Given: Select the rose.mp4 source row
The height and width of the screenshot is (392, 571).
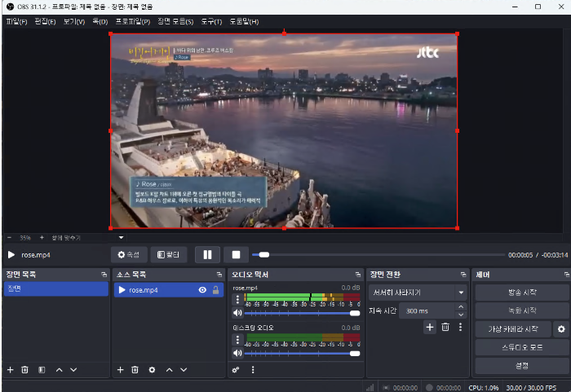Looking at the screenshot, I should pos(169,290).
